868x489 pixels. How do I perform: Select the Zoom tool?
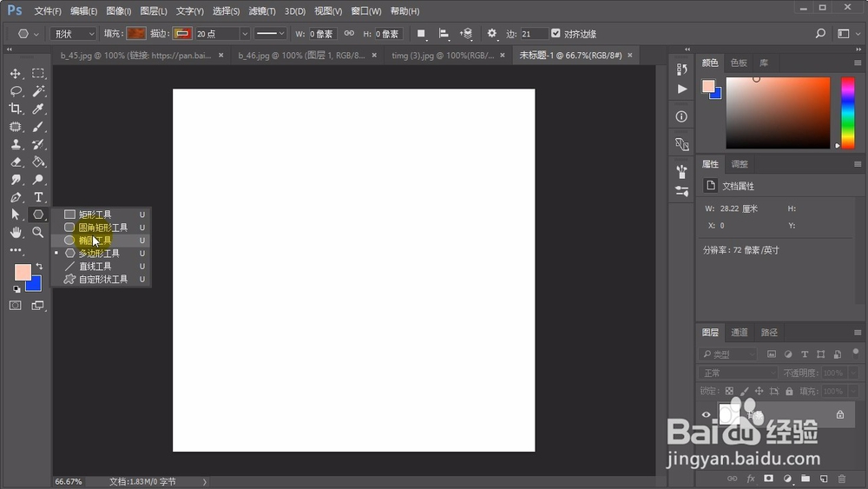point(37,232)
